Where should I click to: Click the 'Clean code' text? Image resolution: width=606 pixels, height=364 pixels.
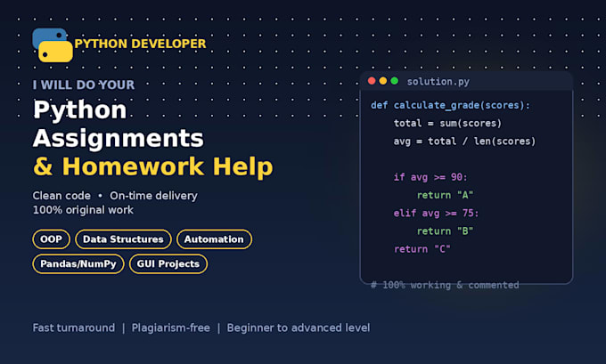click(61, 196)
